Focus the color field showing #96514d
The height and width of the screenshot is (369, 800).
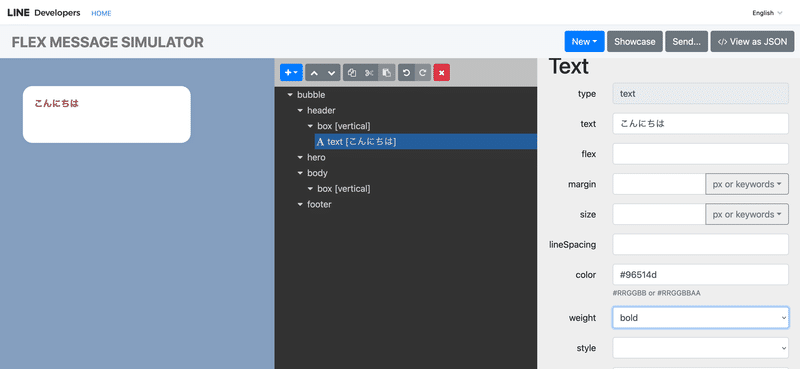click(x=701, y=275)
